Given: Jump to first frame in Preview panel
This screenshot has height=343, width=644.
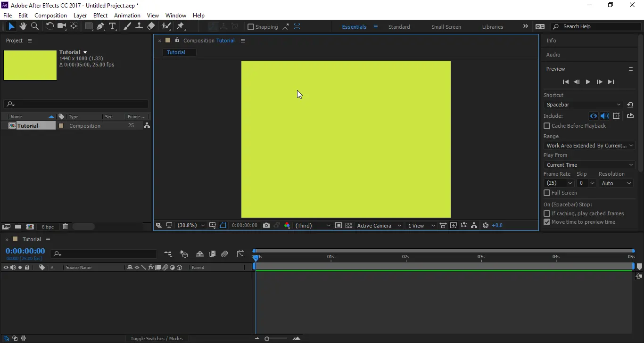Looking at the screenshot, I should pyautogui.click(x=566, y=82).
